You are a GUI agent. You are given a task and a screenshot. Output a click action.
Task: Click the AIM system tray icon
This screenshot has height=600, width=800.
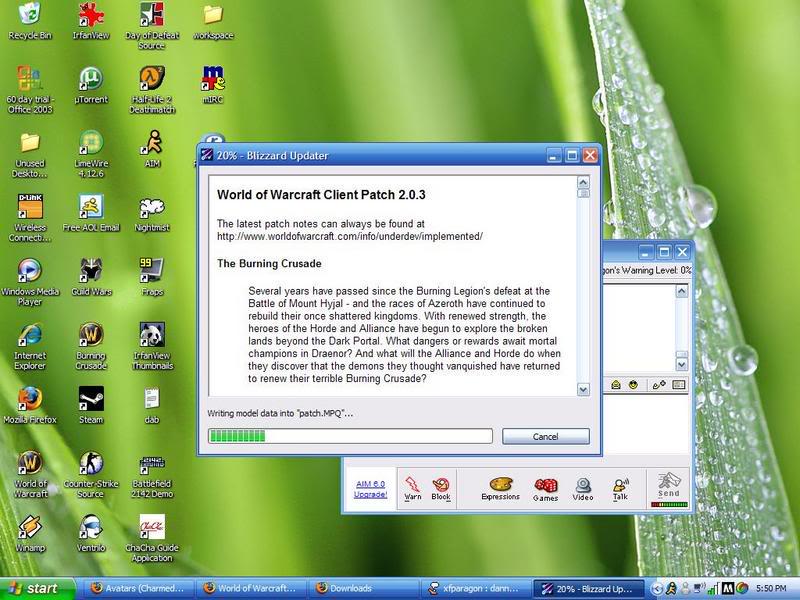coord(671,589)
